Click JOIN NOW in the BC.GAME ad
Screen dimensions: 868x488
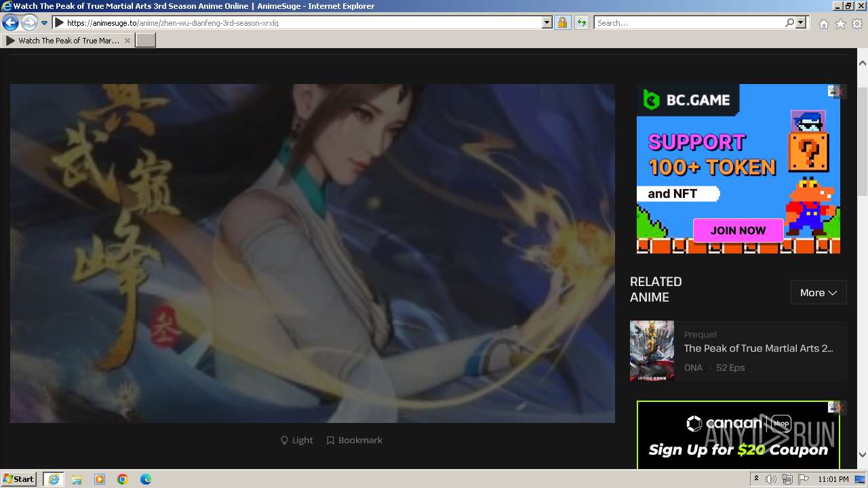[x=738, y=230]
